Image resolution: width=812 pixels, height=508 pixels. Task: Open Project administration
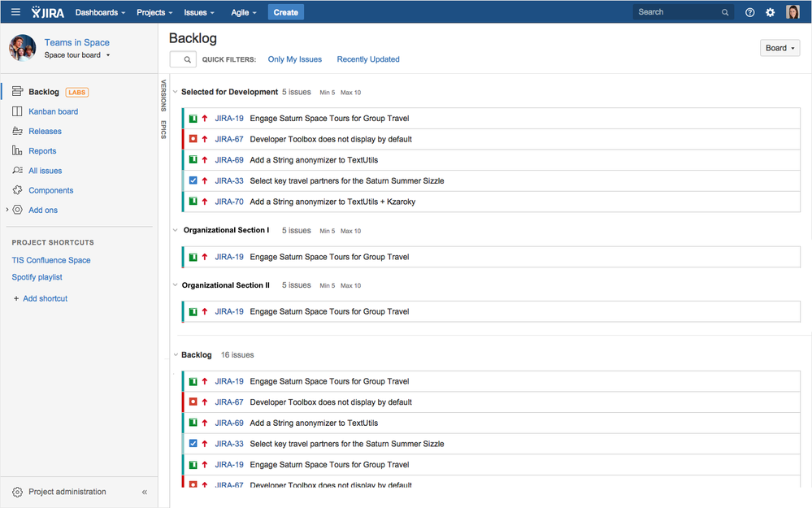point(67,492)
